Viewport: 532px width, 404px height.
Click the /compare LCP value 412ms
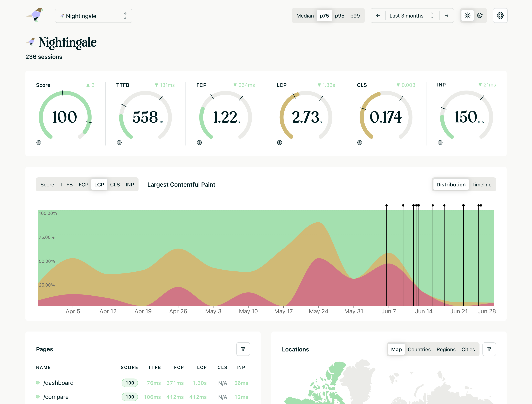coord(198,397)
